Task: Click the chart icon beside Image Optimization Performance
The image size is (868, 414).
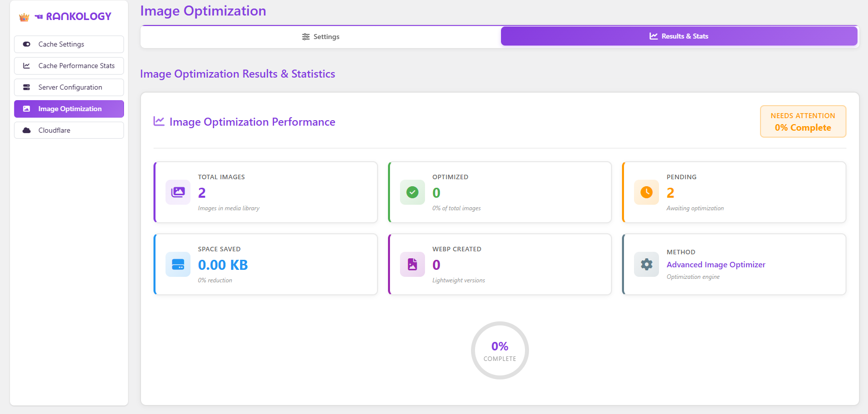Action: [159, 121]
